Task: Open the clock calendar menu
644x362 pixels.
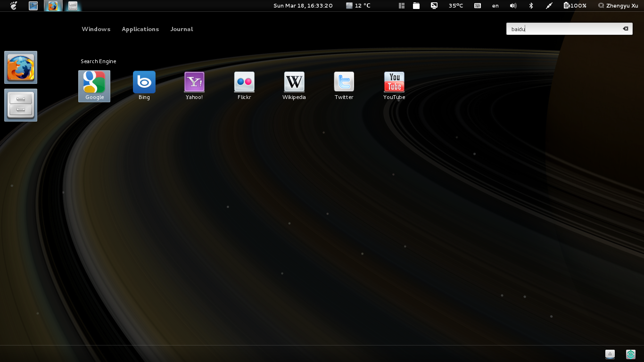Action: pyautogui.click(x=303, y=6)
